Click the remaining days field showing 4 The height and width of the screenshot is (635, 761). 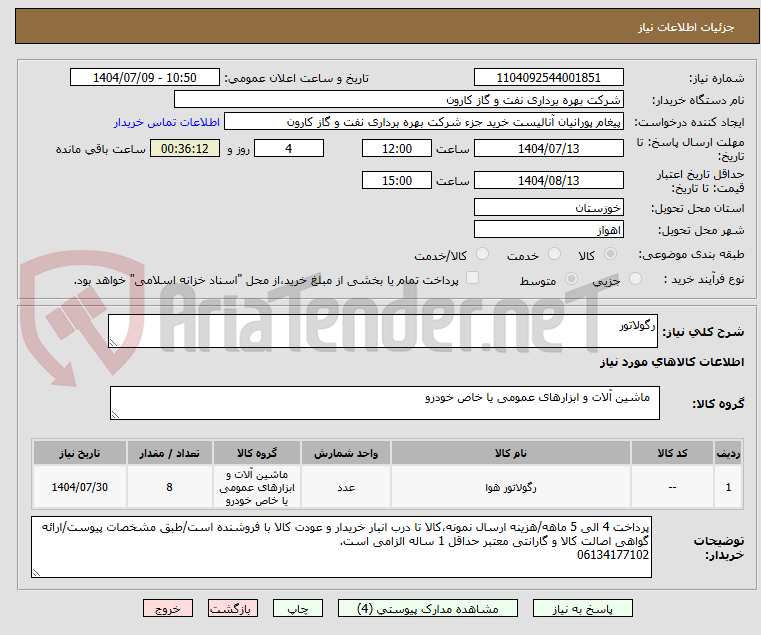(x=289, y=148)
